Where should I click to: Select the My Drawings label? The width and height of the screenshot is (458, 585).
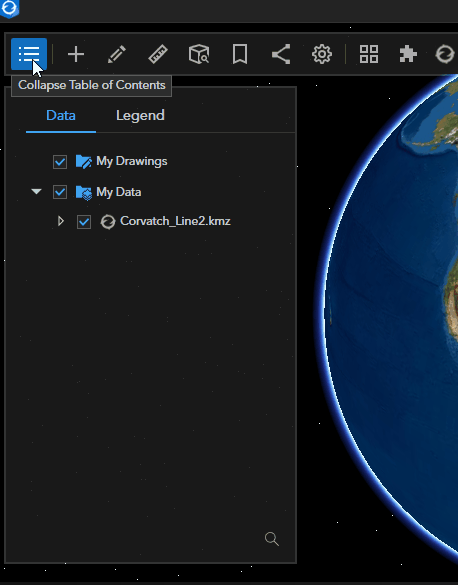point(132,161)
